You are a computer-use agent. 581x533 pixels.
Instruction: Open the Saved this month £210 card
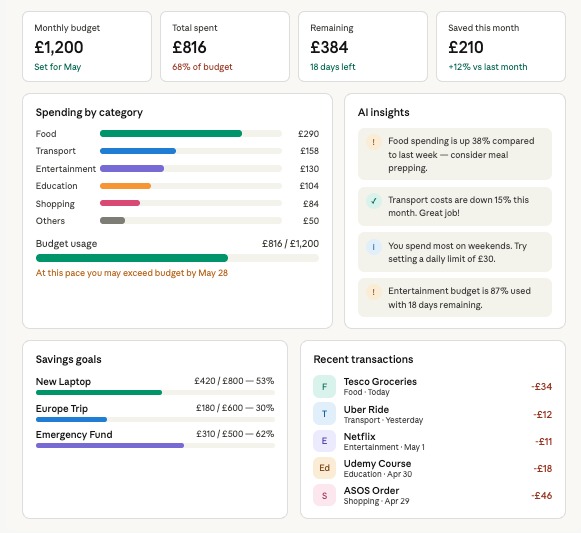point(501,46)
